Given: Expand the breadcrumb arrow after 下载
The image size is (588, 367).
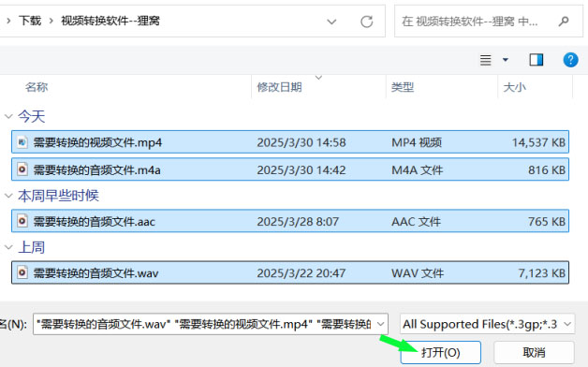Looking at the screenshot, I should (x=51, y=21).
